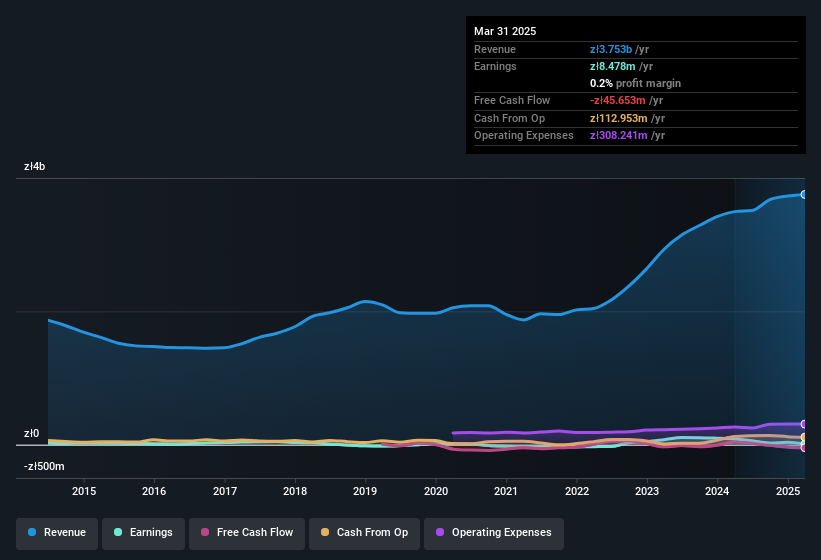Click the Mar 31 2025 tooltip date
Screen dimensions: 821x560
[x=505, y=31]
